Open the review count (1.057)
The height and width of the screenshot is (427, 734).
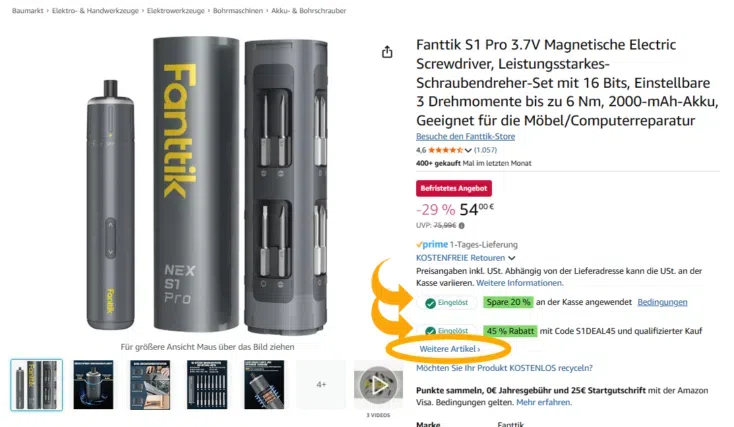[x=485, y=150]
